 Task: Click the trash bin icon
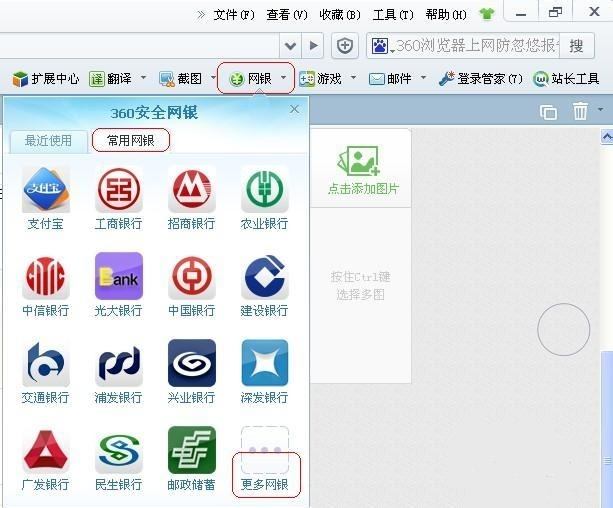point(580,111)
